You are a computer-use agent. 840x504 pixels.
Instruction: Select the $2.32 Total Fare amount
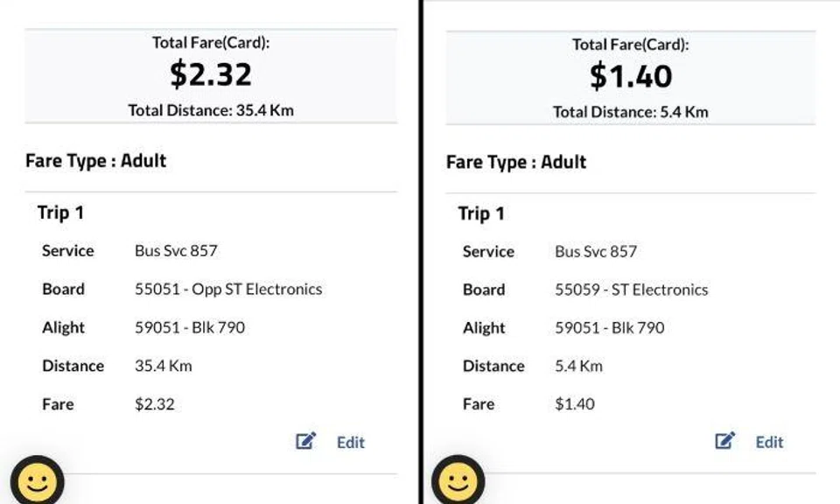tap(211, 75)
